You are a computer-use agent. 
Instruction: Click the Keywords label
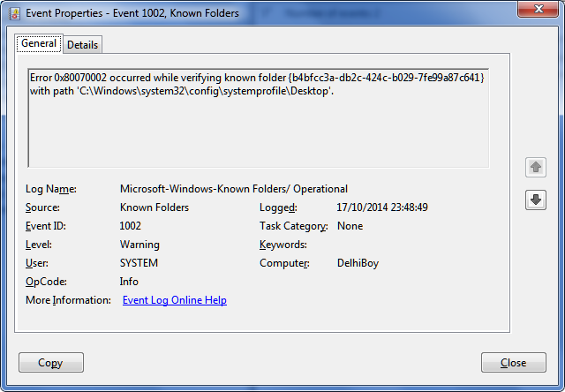pos(282,245)
